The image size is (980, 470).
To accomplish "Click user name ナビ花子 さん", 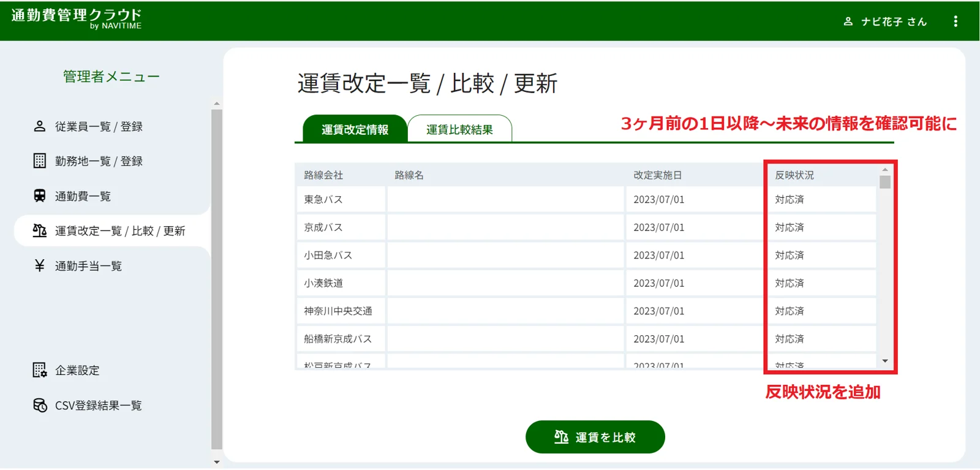I will coord(894,21).
